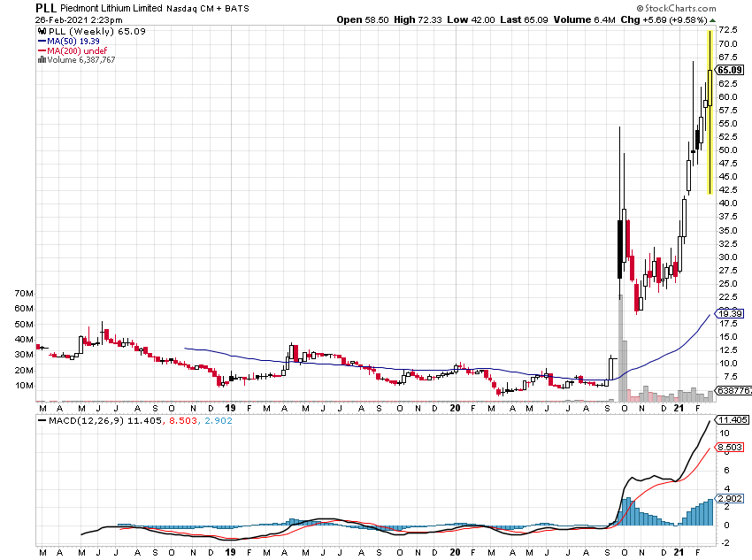Click the 20 year label on price chart axis
This screenshot has width=752, height=560.
pos(455,408)
